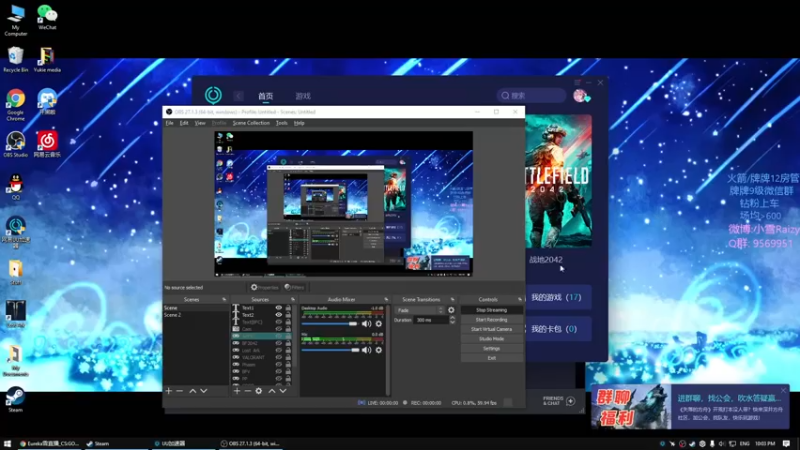
Task: Toggle visibility of the BF2042 source
Action: [279, 343]
